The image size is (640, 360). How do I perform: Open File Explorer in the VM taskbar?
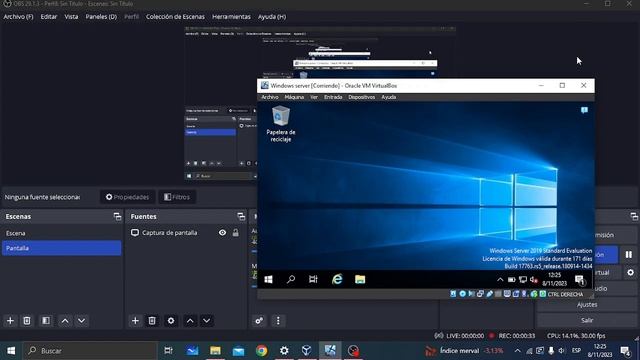pyautogui.click(x=360, y=280)
